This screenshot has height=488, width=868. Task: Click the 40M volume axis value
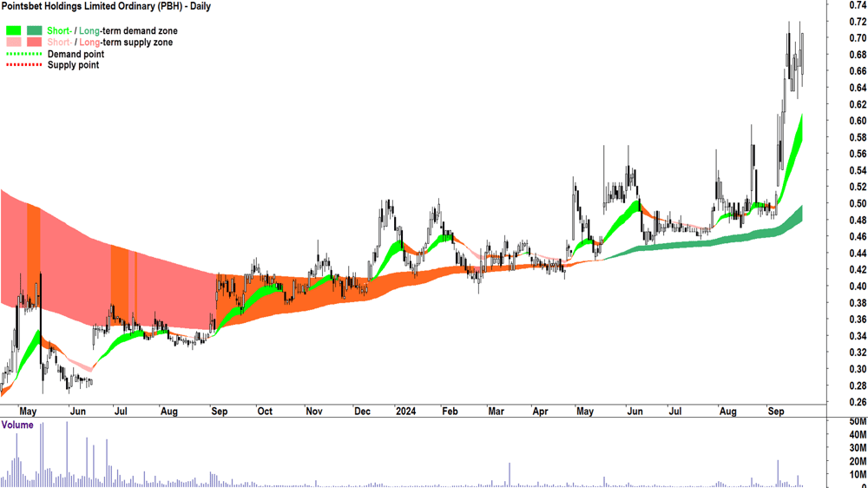click(858, 435)
